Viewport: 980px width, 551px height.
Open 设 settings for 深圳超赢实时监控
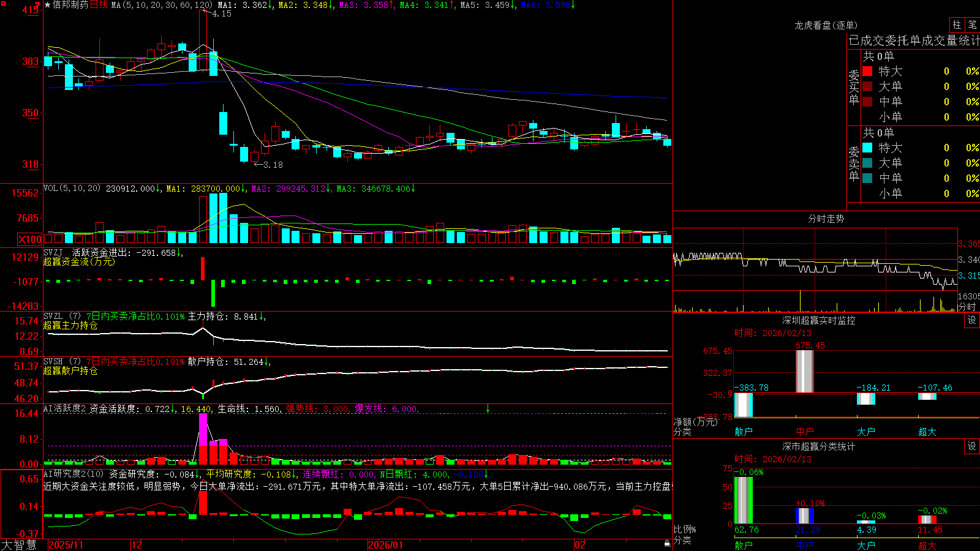coord(972,320)
